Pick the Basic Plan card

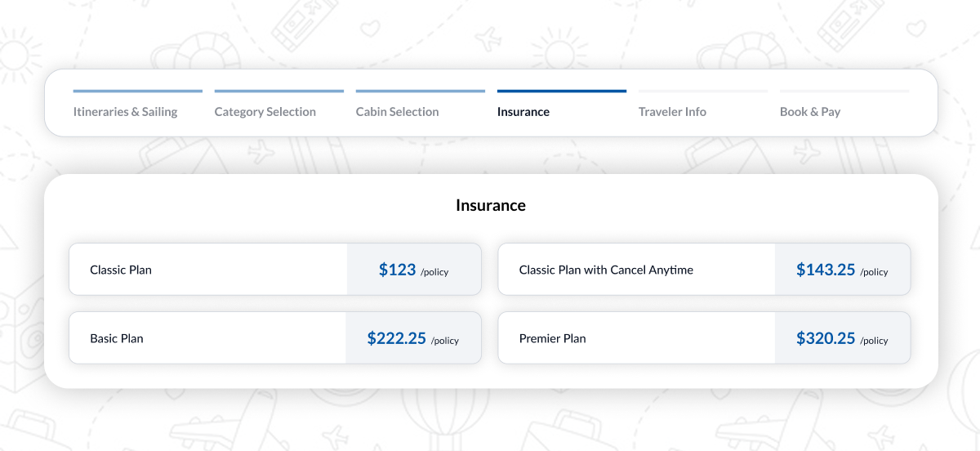click(117, 338)
